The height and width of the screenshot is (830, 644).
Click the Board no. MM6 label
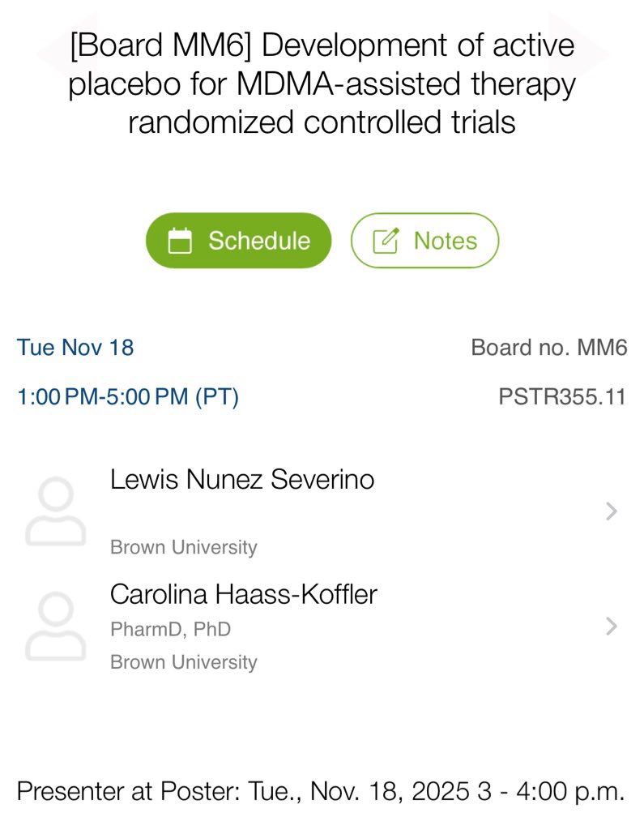click(x=548, y=348)
